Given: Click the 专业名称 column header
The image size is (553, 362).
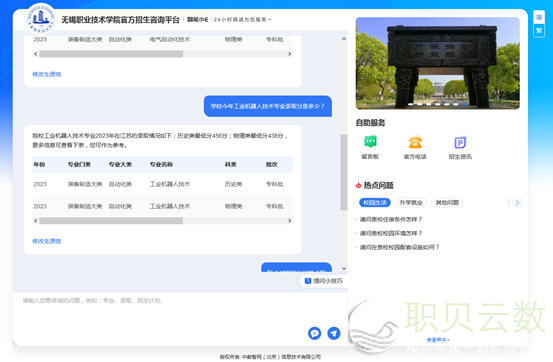Looking at the screenshot, I should click(x=161, y=164).
